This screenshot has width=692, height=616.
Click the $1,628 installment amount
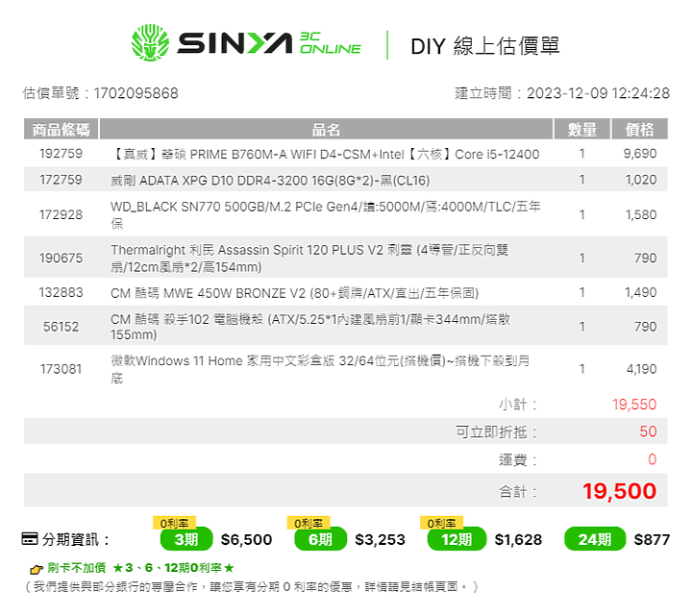coord(518,540)
